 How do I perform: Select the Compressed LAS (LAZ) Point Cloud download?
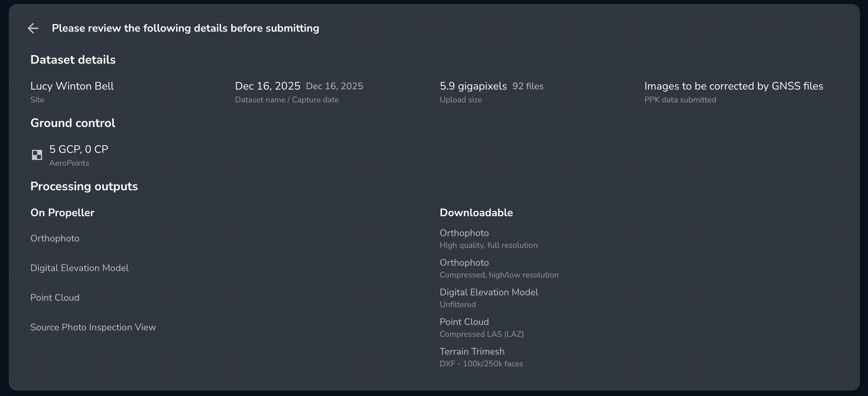coord(464,322)
